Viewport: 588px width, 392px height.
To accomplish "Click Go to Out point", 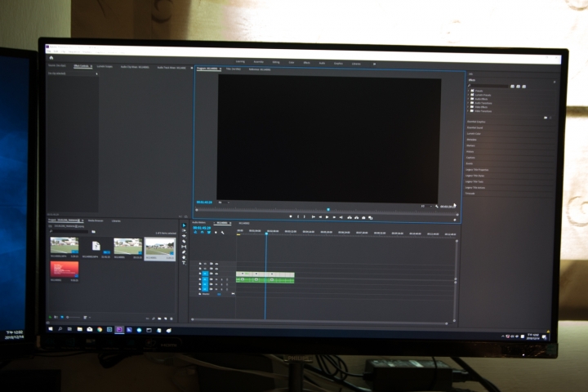I will click(x=341, y=217).
